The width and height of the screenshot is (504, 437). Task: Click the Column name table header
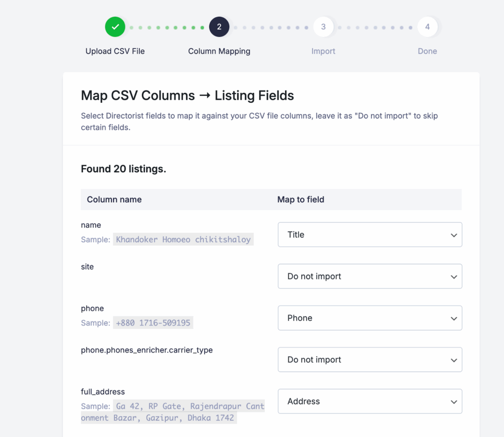click(x=114, y=199)
